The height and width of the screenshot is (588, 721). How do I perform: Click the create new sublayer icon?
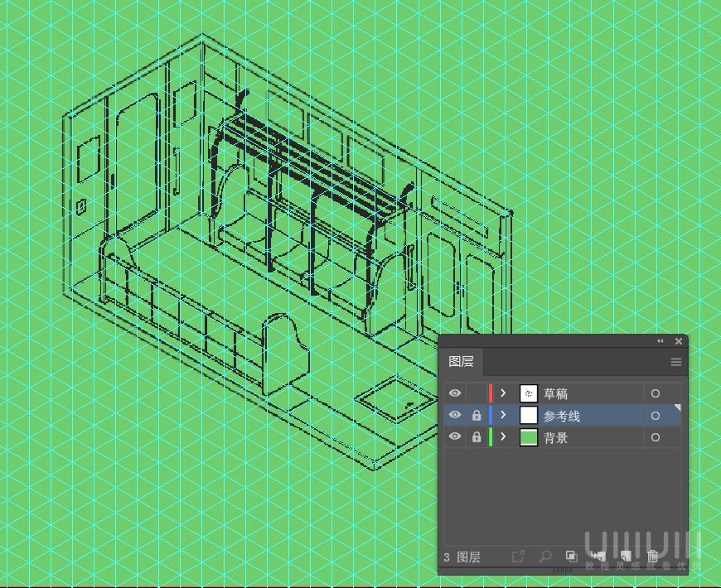click(x=598, y=557)
